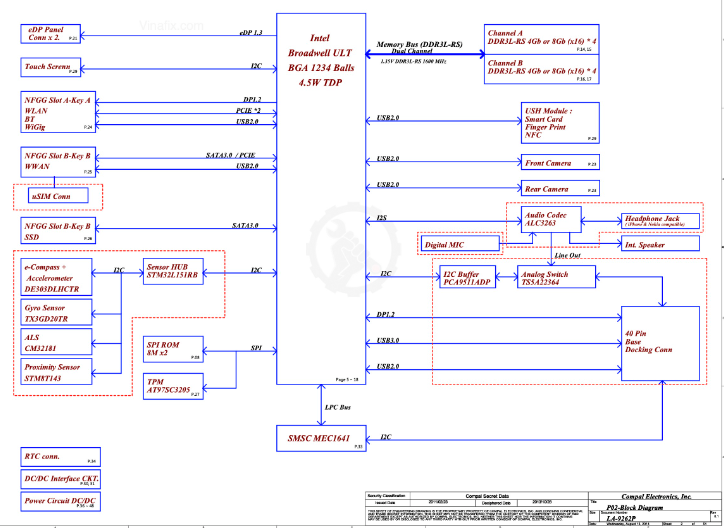The height and width of the screenshot is (528, 724).
Task: Select the Channel B DDR3L-RS memory block
Action: tap(542, 69)
